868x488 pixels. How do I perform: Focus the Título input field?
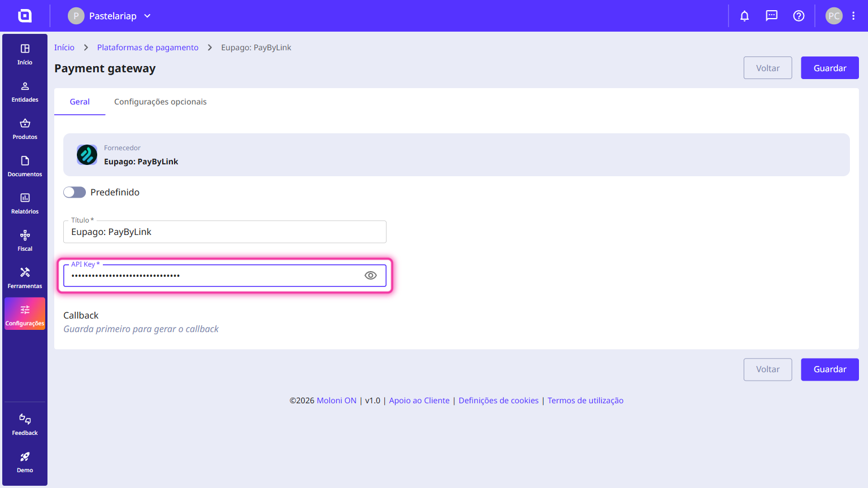click(x=225, y=232)
